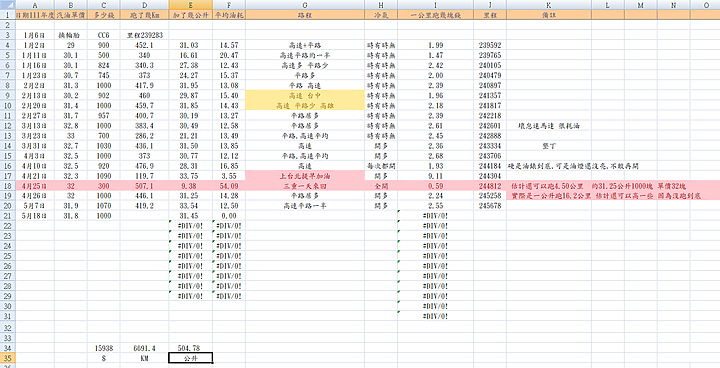Select column O via its header

(x=706, y=5)
